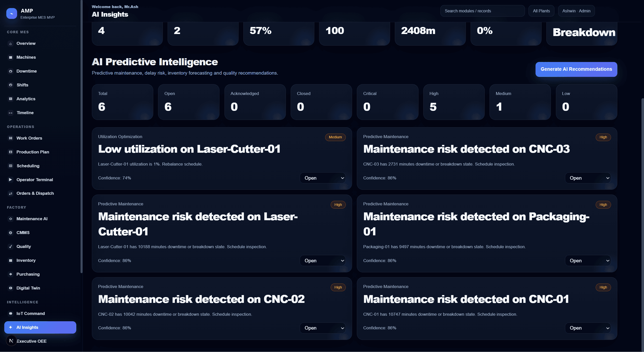Click the Total recommendations stat card

tap(122, 102)
